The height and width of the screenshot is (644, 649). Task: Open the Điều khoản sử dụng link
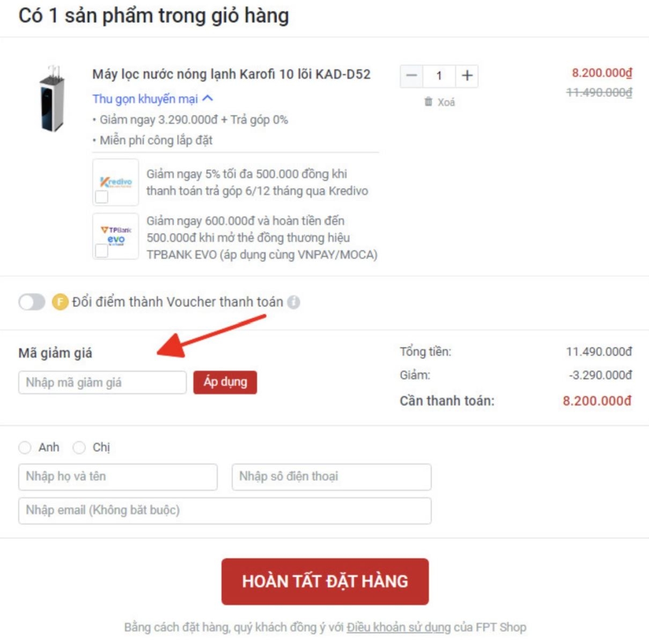tap(399, 627)
